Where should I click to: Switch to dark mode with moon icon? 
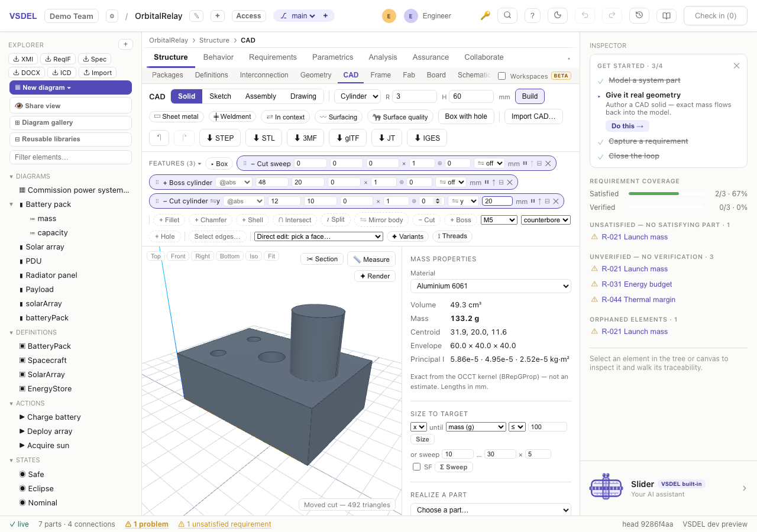558,16
